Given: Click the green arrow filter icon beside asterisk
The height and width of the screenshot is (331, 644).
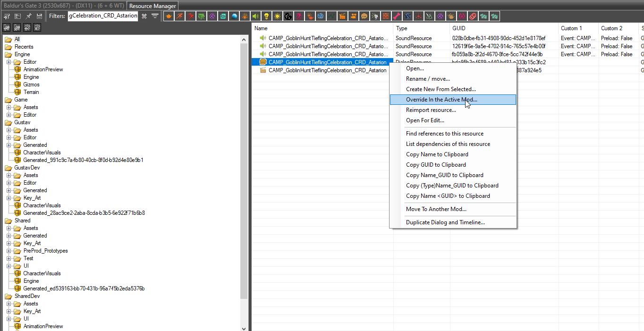Looking at the screenshot, I should [429, 16].
